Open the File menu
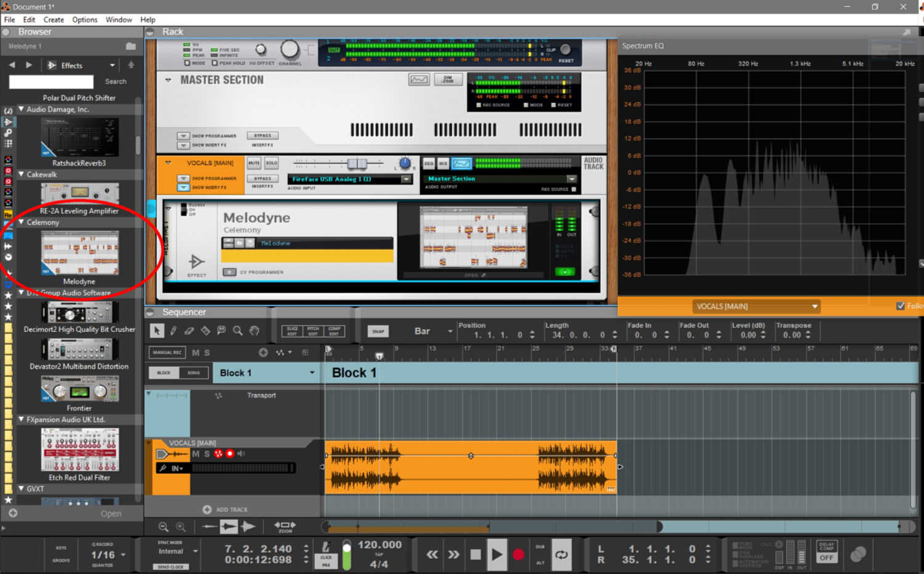Viewport: 924px width, 574px height. coord(9,20)
